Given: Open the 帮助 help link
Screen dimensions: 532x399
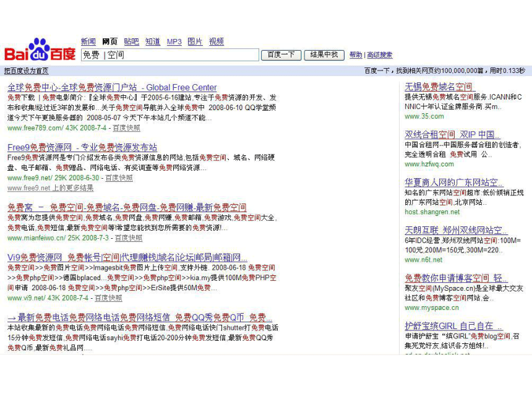Looking at the screenshot, I should (356, 54).
